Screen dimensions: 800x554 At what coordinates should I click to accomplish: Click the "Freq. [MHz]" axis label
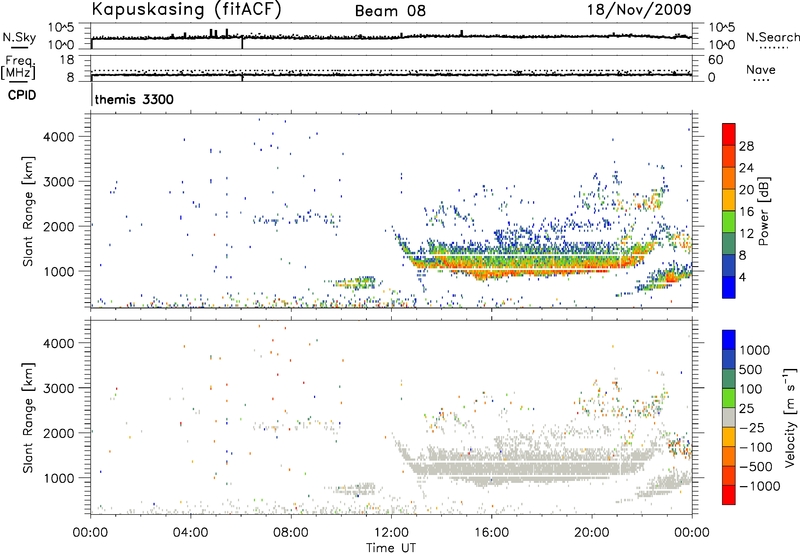[19, 67]
